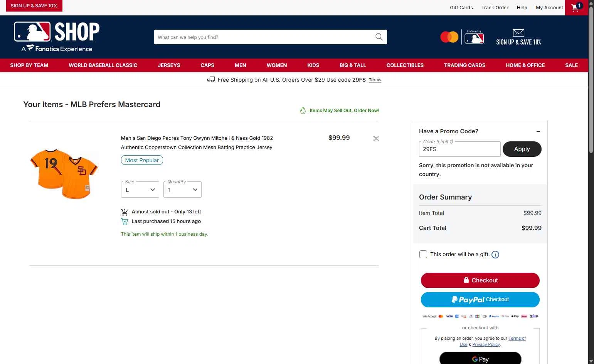Open Shop By Team menu

[29, 65]
